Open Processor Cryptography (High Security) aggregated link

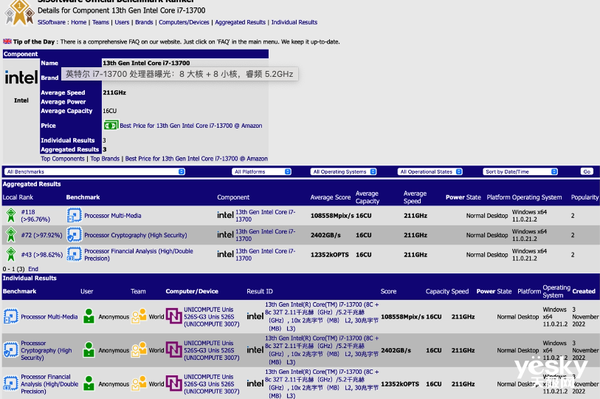(x=136, y=235)
